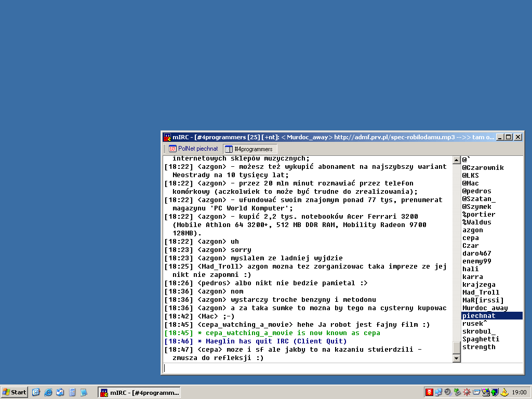The image size is (532, 399).
Task: Click the mIRC taskbar button
Action: pos(139,393)
